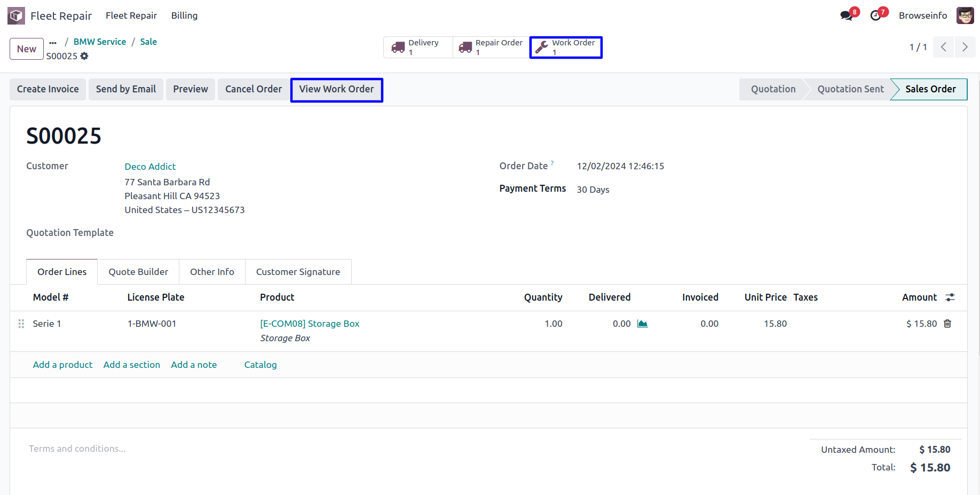Open the activities clock icon
The image size is (980, 495).
coord(875,15)
